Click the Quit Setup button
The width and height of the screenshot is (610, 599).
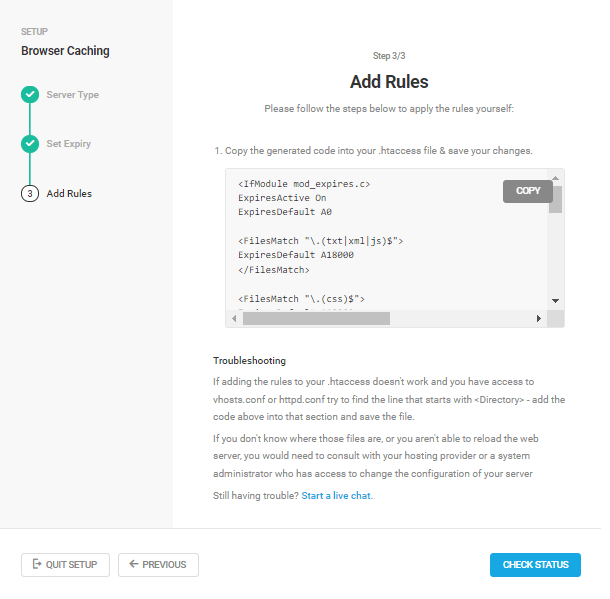[x=65, y=564]
